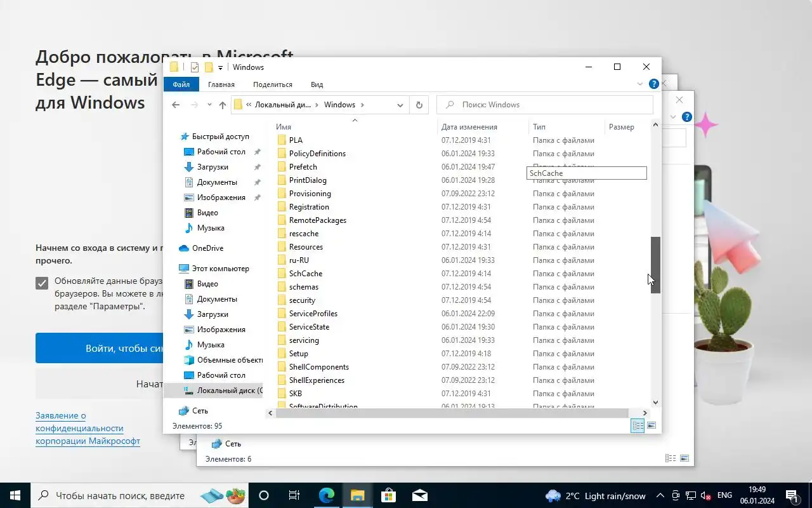The height and width of the screenshot is (508, 812).
Task: Click the vertical scrollbar thumb in file list
Action: click(655, 265)
